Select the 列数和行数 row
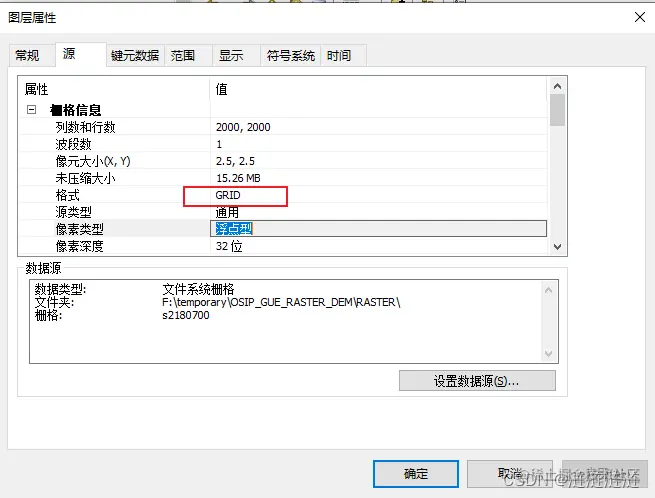 point(283,127)
